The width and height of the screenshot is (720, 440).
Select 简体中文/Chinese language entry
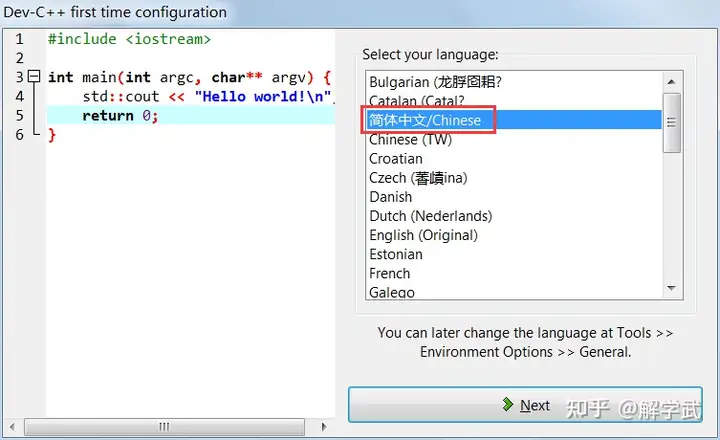coord(514,120)
